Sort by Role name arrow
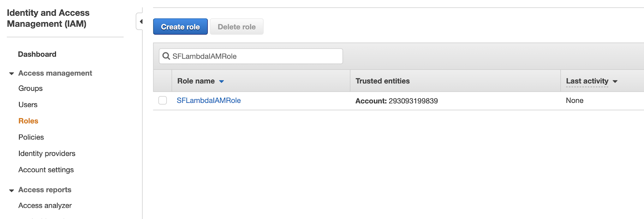The width and height of the screenshot is (644, 219). [x=221, y=82]
